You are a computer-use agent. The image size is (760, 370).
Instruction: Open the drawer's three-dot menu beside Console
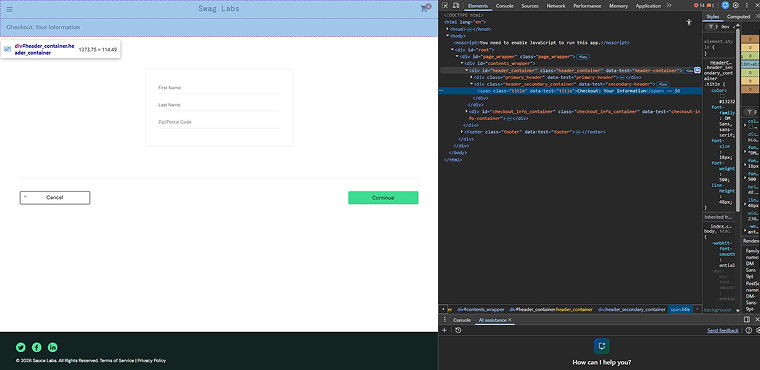(x=444, y=320)
